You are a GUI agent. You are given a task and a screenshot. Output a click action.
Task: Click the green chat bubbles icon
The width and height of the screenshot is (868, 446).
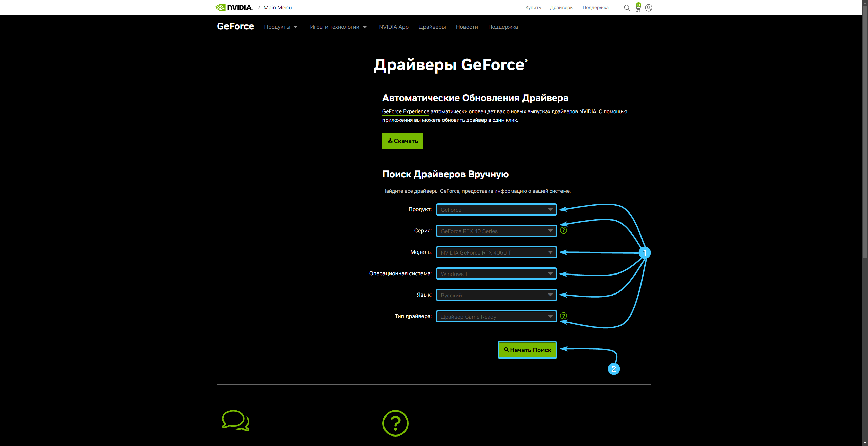click(x=236, y=421)
